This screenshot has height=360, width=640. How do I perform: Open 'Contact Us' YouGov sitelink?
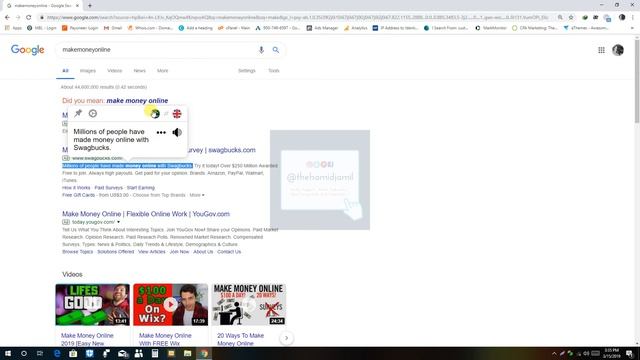(229, 252)
